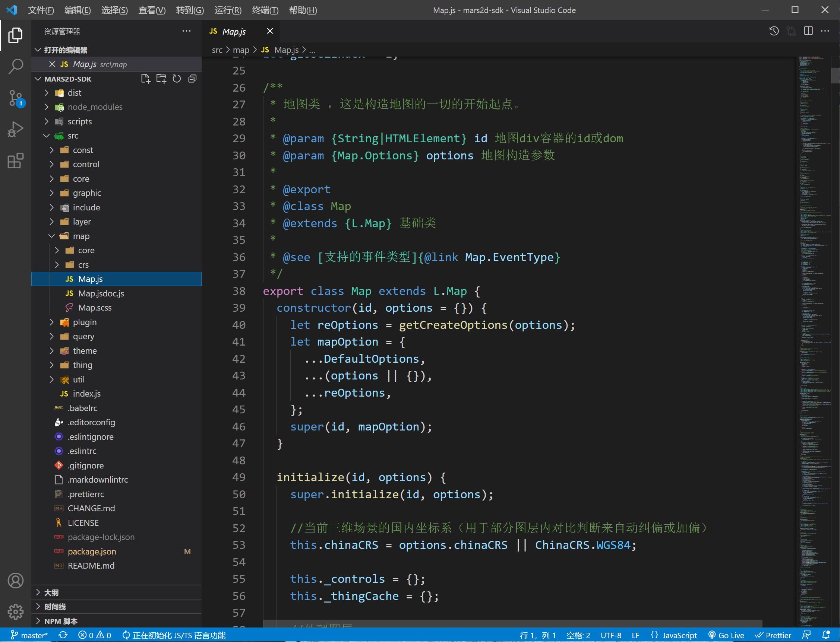The image size is (840, 642).
Task: Open the 帮助(H) menu
Action: click(x=303, y=10)
